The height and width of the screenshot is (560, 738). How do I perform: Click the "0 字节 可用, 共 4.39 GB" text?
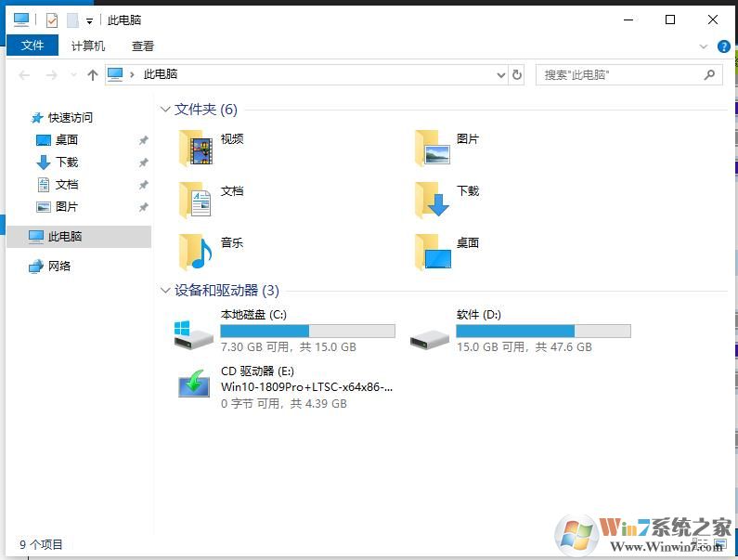point(284,404)
